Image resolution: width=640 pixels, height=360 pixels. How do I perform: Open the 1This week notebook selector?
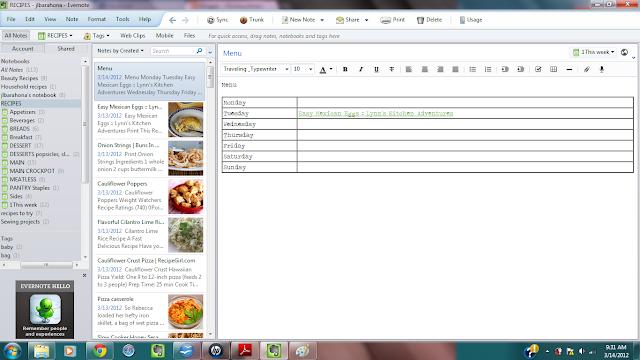tap(593, 52)
